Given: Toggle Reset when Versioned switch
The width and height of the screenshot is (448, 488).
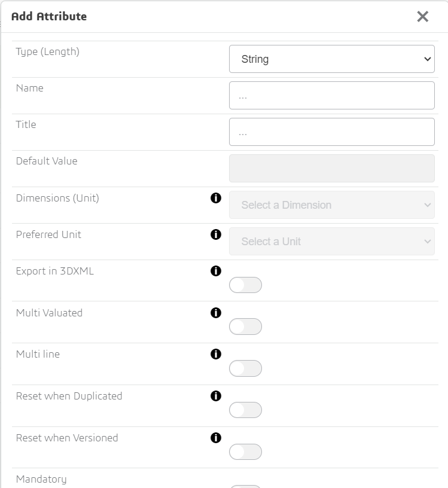Looking at the screenshot, I should (x=245, y=452).
